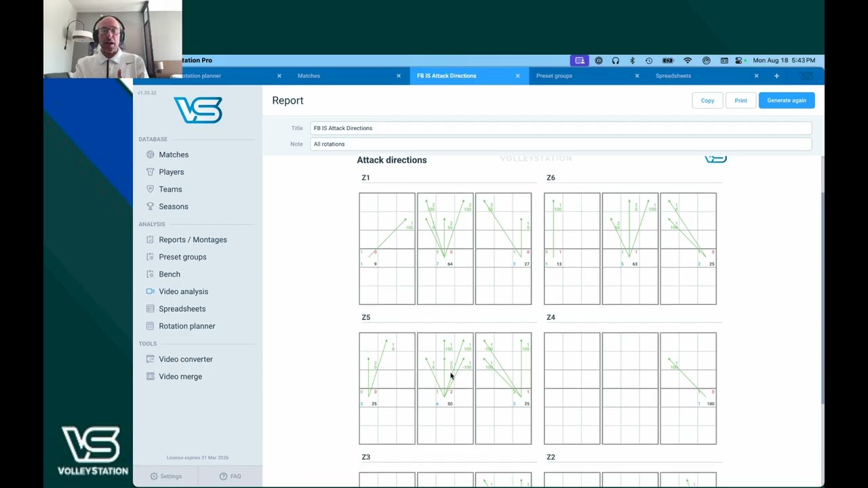
Task: Open the FAQ help link
Action: tap(231, 476)
